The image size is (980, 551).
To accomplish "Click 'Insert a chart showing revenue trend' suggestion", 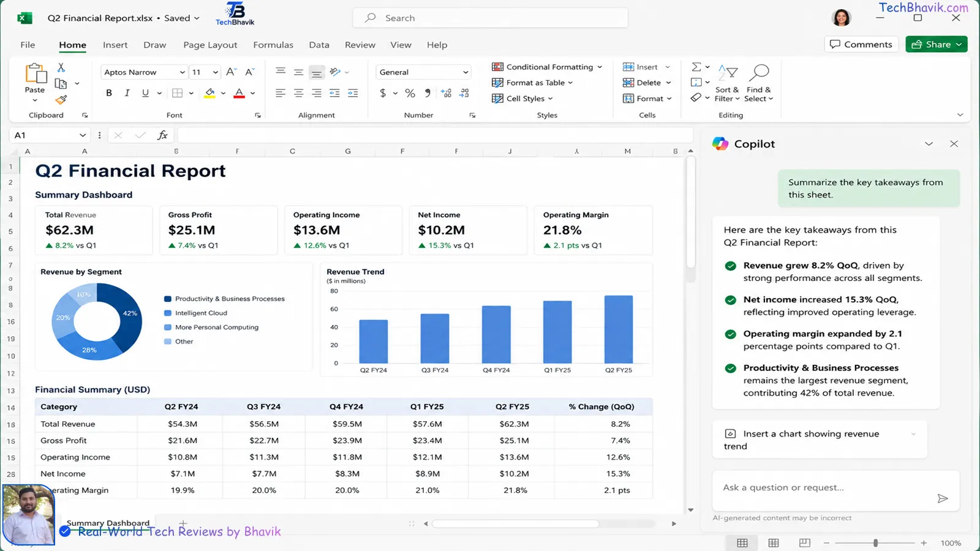I will pos(820,440).
